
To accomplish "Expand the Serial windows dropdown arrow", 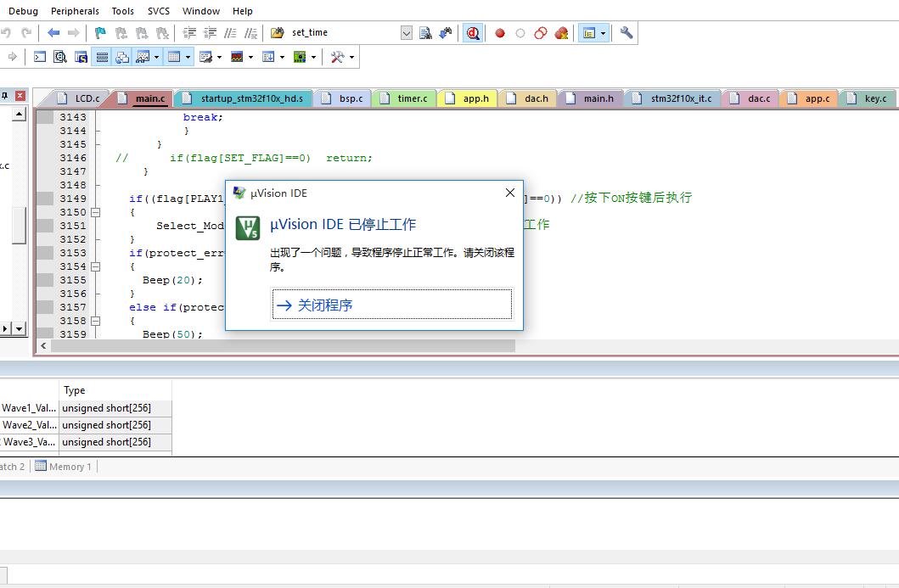I will [x=219, y=57].
